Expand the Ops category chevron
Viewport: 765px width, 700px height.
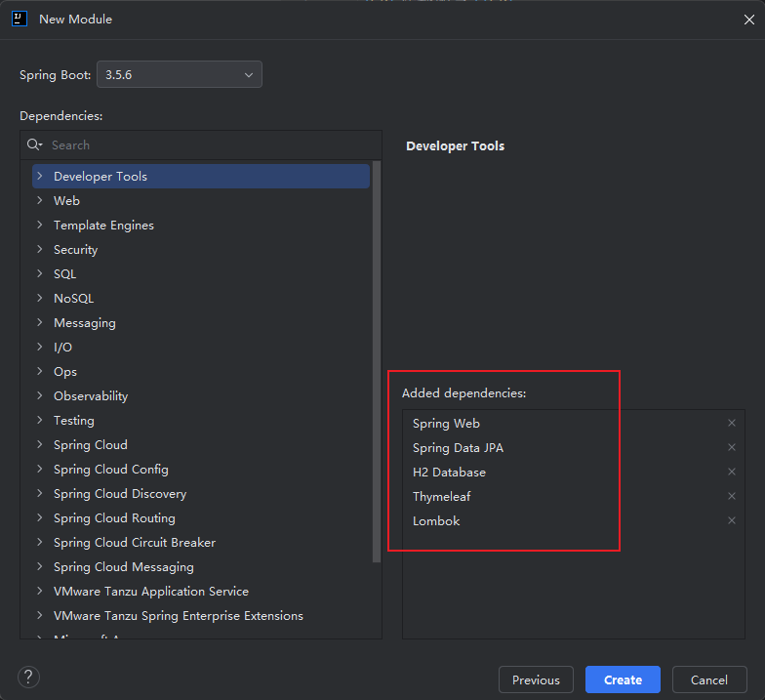(40, 371)
